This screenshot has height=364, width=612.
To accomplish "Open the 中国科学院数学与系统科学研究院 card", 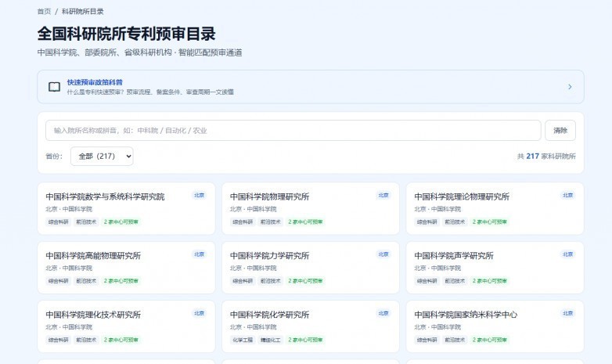I will click(126, 208).
